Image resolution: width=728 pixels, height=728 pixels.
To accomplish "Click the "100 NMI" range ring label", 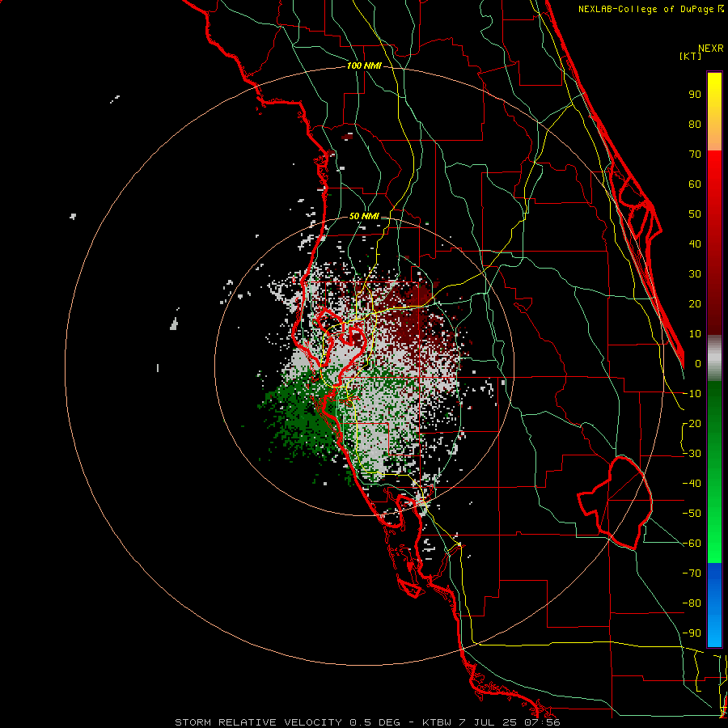I will click(364, 66).
